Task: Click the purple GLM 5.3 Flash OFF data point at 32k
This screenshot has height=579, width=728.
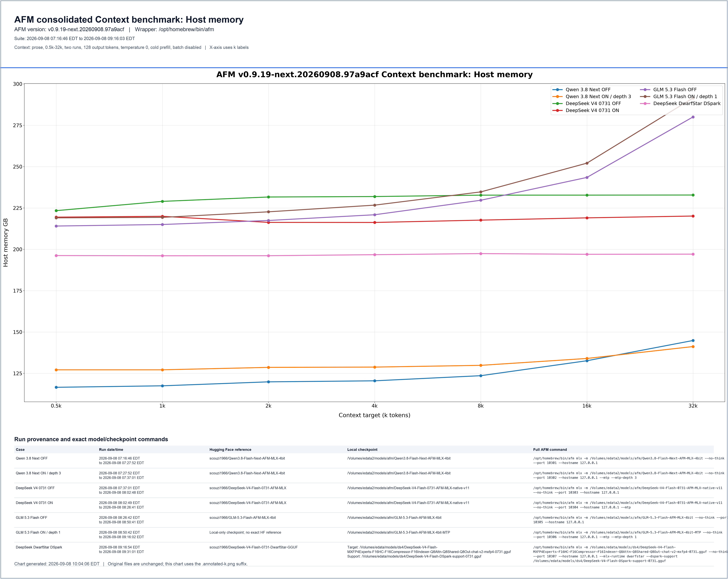Action: (693, 117)
